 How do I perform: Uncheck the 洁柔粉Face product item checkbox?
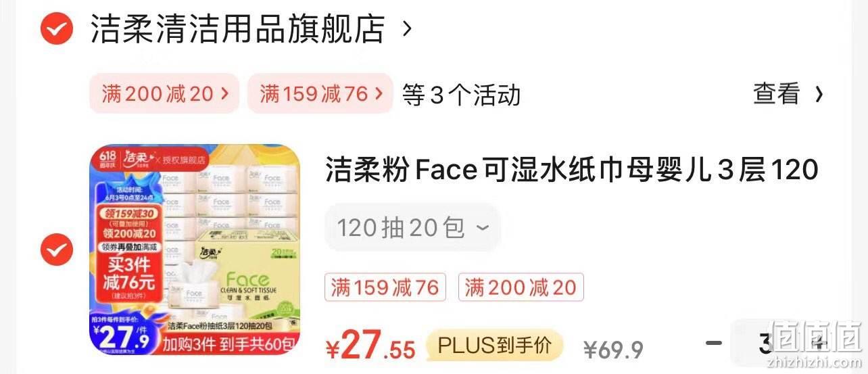(56, 251)
